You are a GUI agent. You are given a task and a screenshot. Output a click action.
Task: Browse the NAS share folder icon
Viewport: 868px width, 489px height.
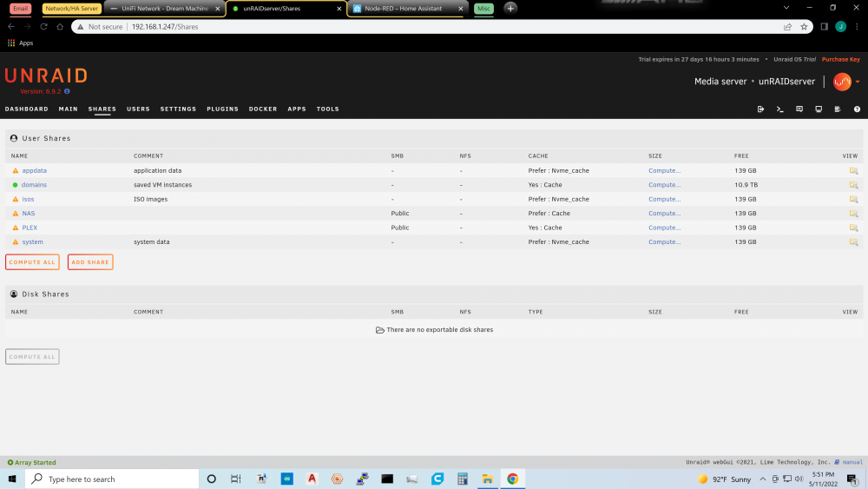[853, 213]
